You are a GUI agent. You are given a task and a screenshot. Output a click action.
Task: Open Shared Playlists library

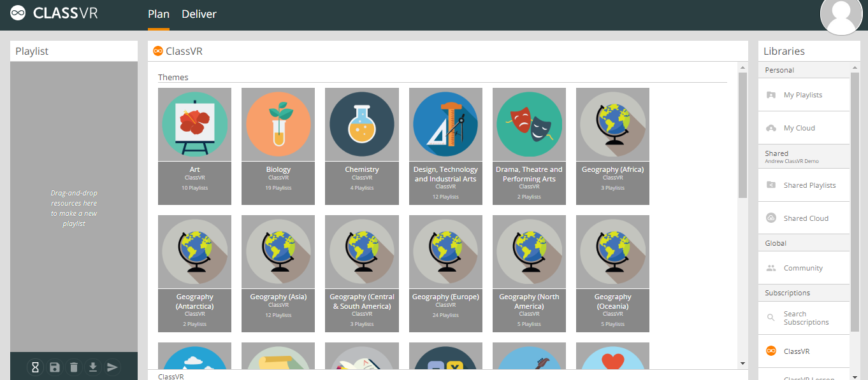(x=804, y=185)
